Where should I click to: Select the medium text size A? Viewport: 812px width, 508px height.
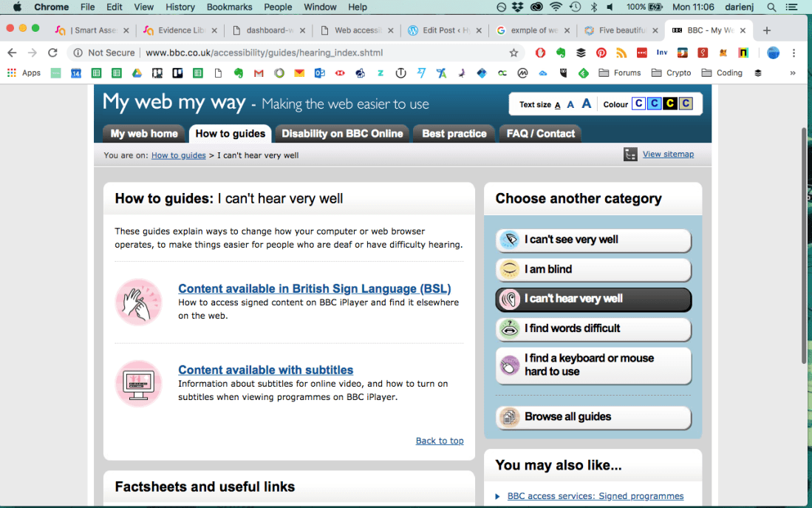[570, 105]
